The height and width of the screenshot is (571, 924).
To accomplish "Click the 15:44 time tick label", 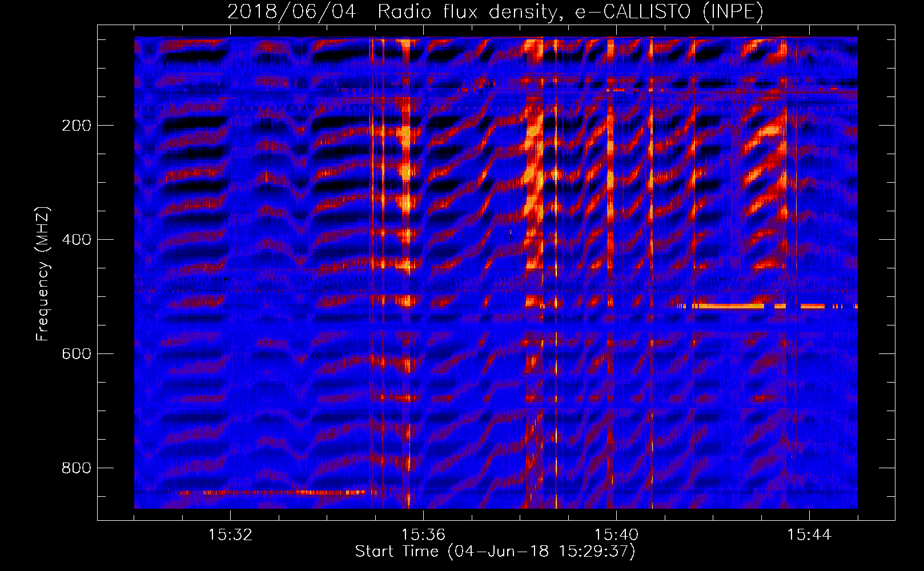I will [x=809, y=535].
